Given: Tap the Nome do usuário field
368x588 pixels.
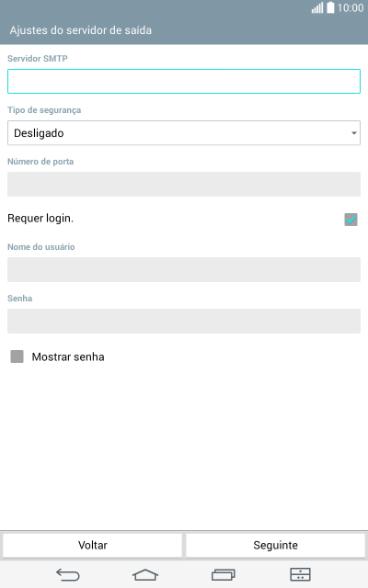Looking at the screenshot, I should (184, 269).
